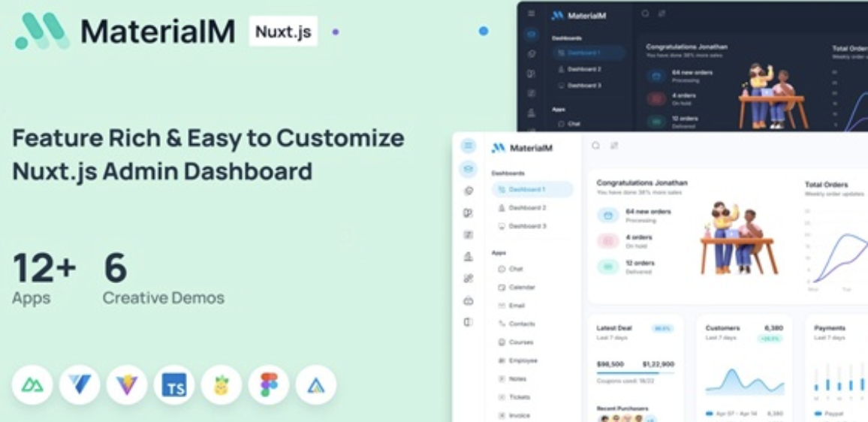Click second mini-rail icon in dark dashboard

(532, 54)
